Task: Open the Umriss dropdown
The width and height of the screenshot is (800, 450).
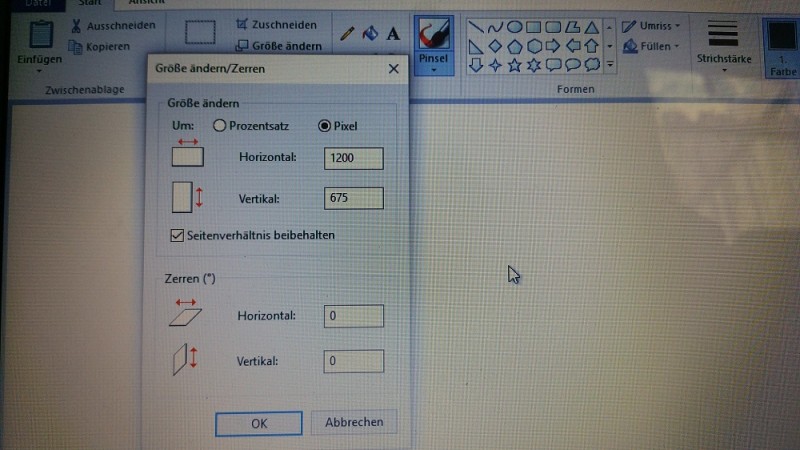Action: point(652,25)
